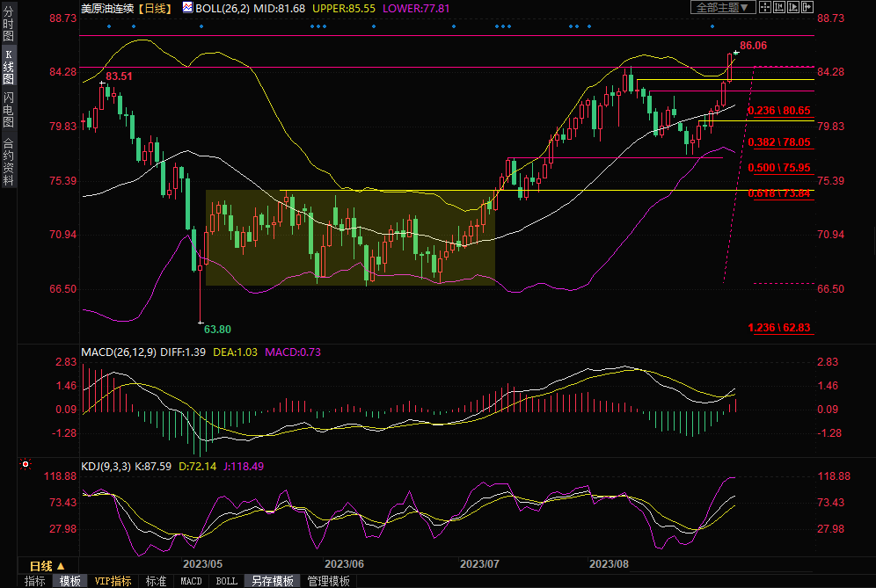Image resolution: width=876 pixels, height=588 pixels.
Task: Click the interval range measurement icon
Action: pyautogui.click(x=779, y=7)
